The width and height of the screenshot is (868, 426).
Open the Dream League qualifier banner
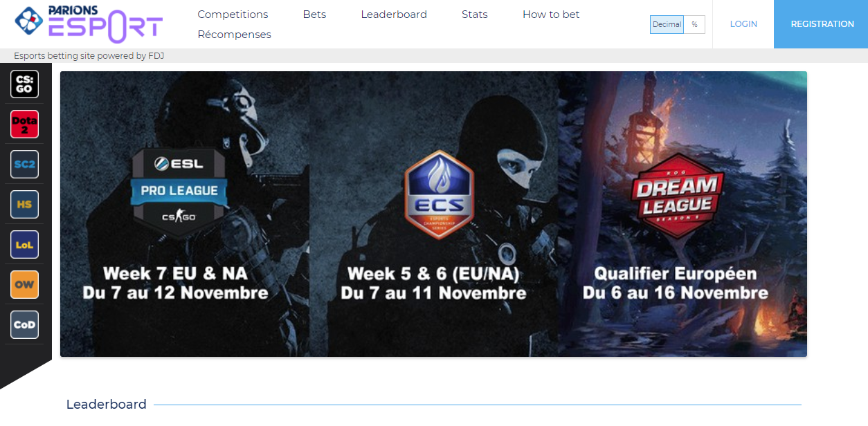point(682,214)
